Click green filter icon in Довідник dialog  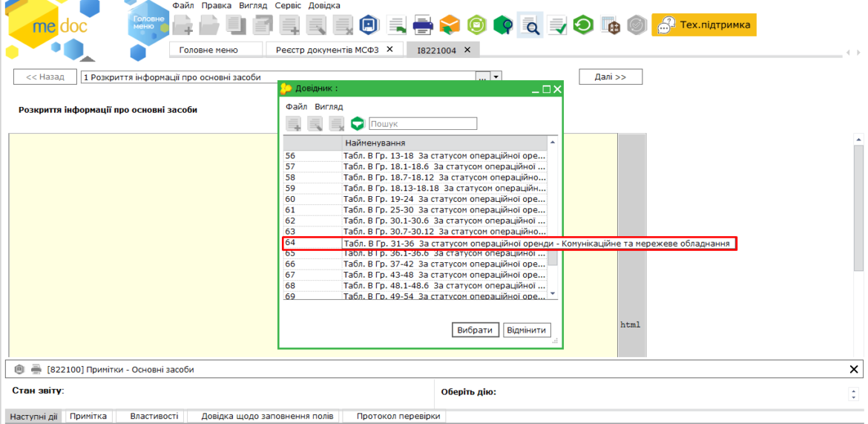pyautogui.click(x=358, y=123)
